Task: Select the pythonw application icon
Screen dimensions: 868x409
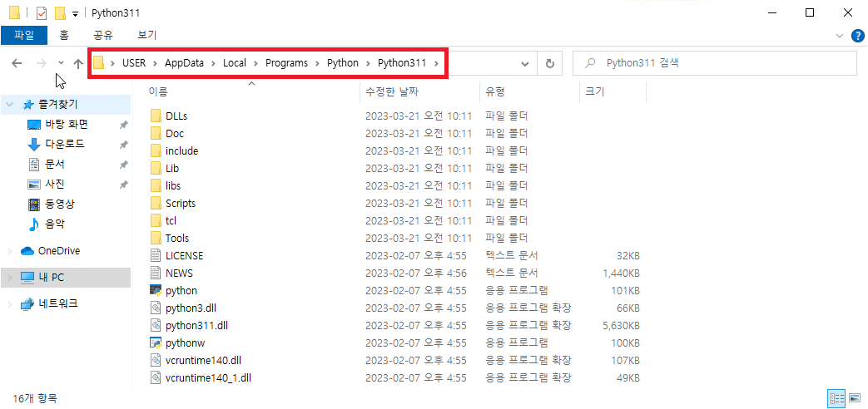Action: pos(156,342)
